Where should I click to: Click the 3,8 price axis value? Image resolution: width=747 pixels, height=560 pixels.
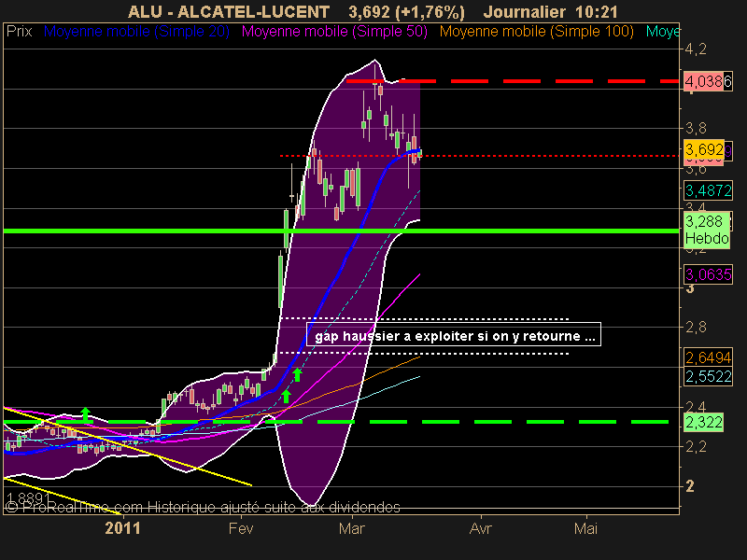[x=696, y=128]
